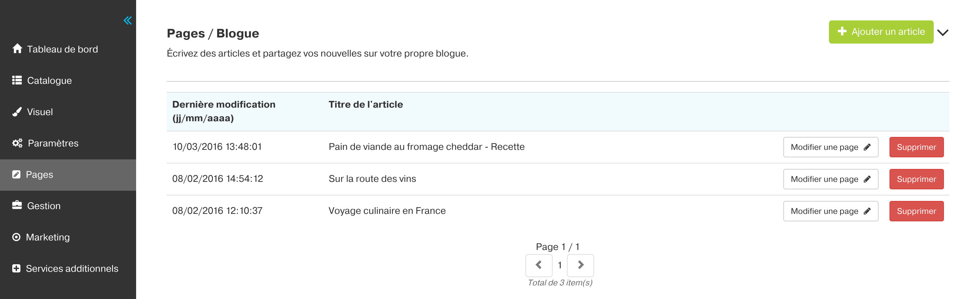
Task: Open the Pages menu item
Action: click(x=68, y=175)
